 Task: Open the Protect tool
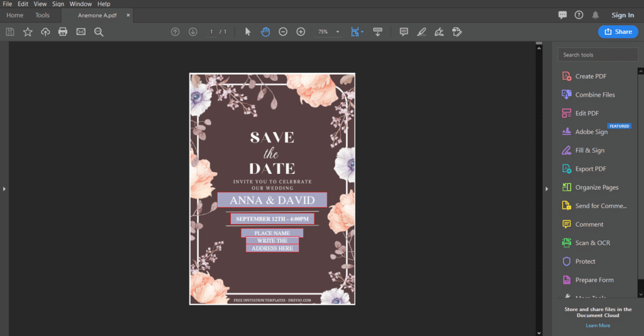tap(586, 261)
